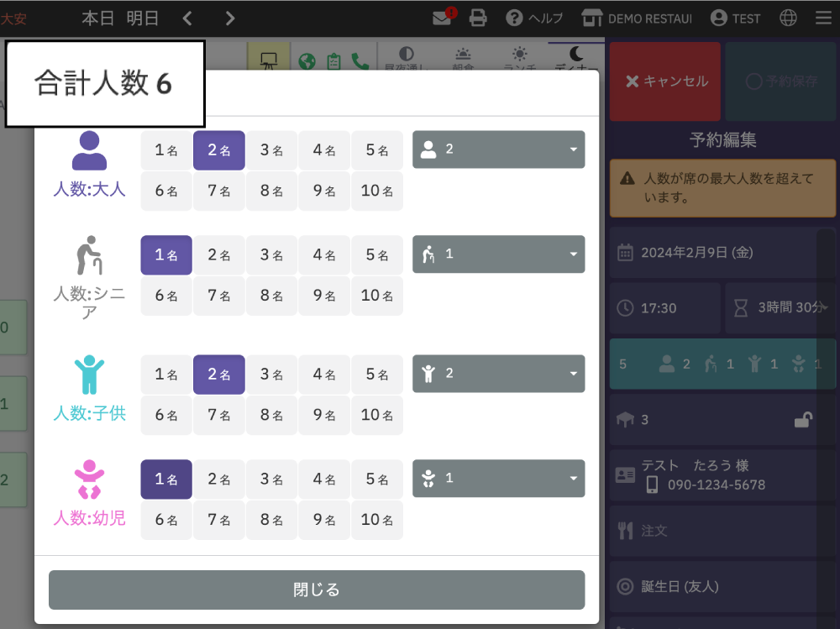840x629 pixels.
Task: Open the mail notifications icon
Action: [x=443, y=18]
